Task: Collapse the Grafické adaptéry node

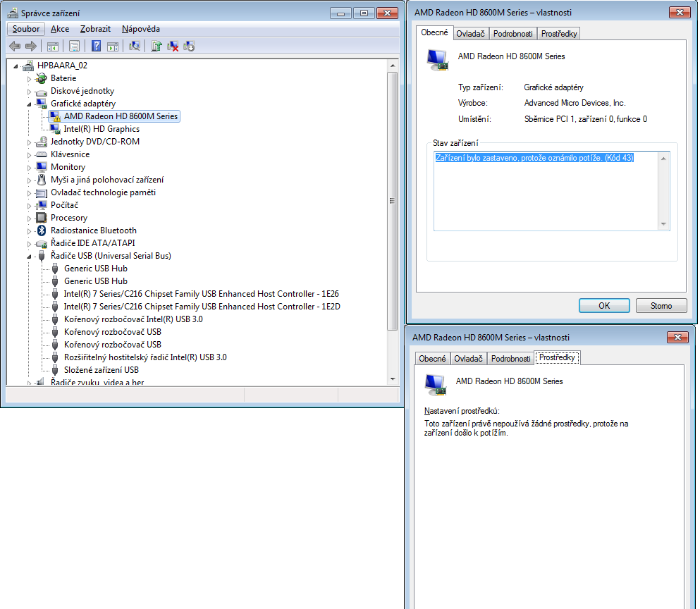Action: tap(30, 104)
